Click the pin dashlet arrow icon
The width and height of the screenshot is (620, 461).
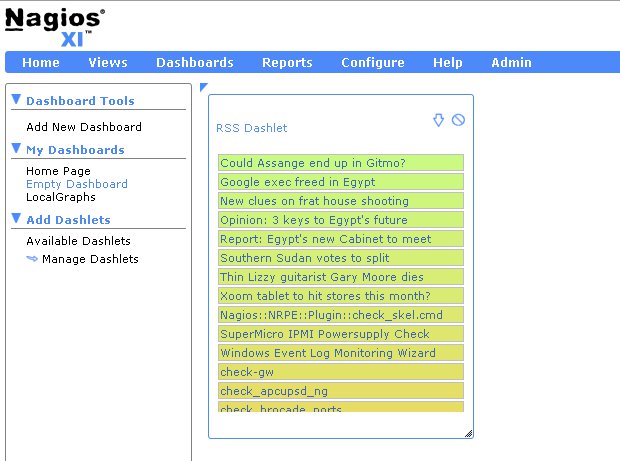pyautogui.click(x=438, y=120)
